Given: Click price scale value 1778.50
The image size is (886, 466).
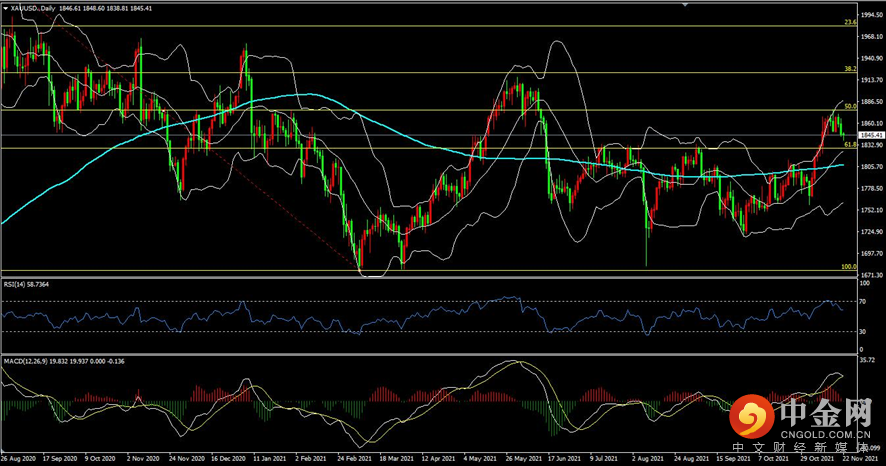Looking at the screenshot, I should click(871, 188).
